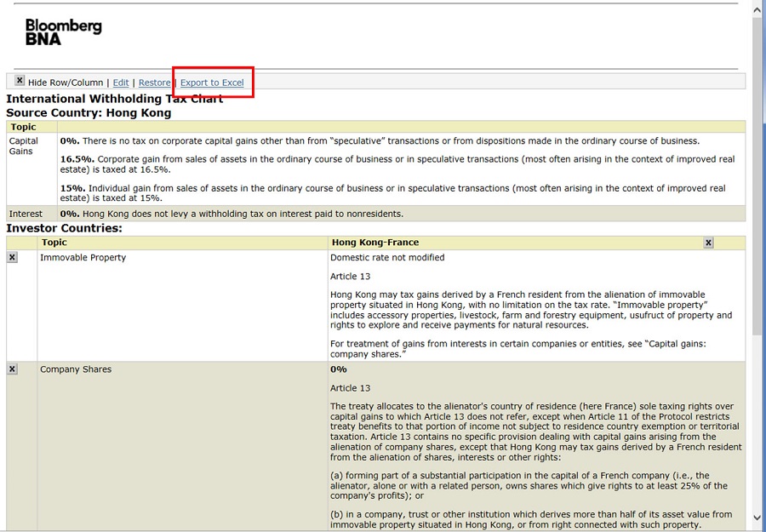
Task: Click the Investor Countries heading
Action: click(x=64, y=228)
